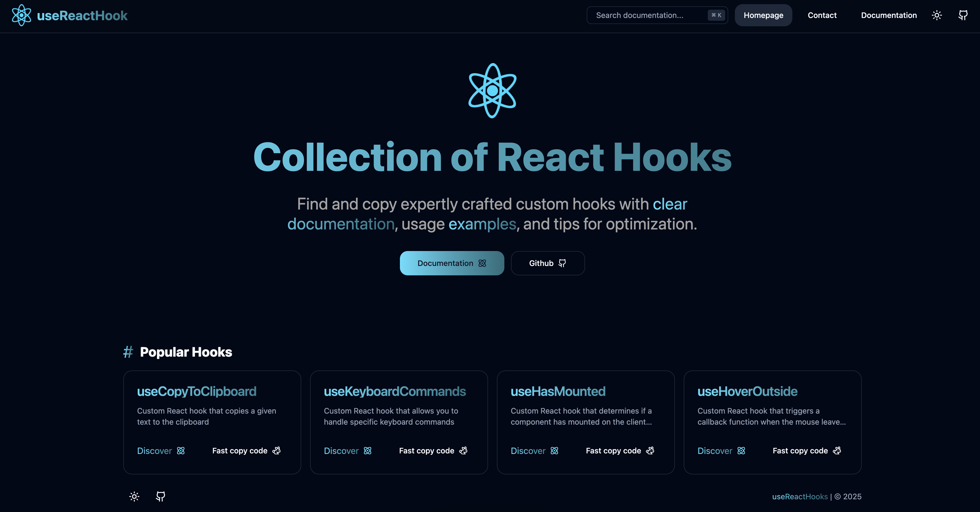
Task: Click the useReactHook atom logo in header
Action: coord(21,15)
